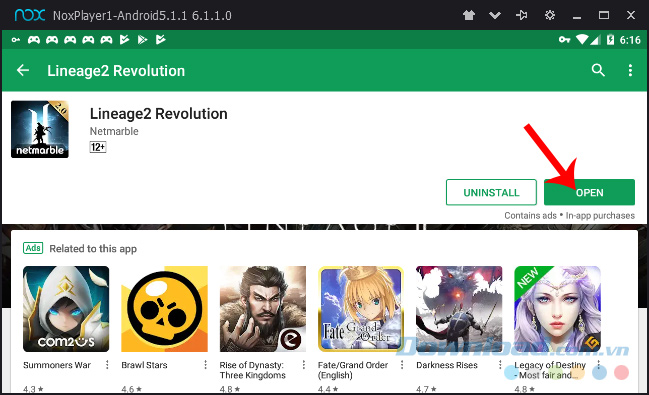Click Fate/Grand Order (English) title
The image size is (649, 395).
(353, 370)
